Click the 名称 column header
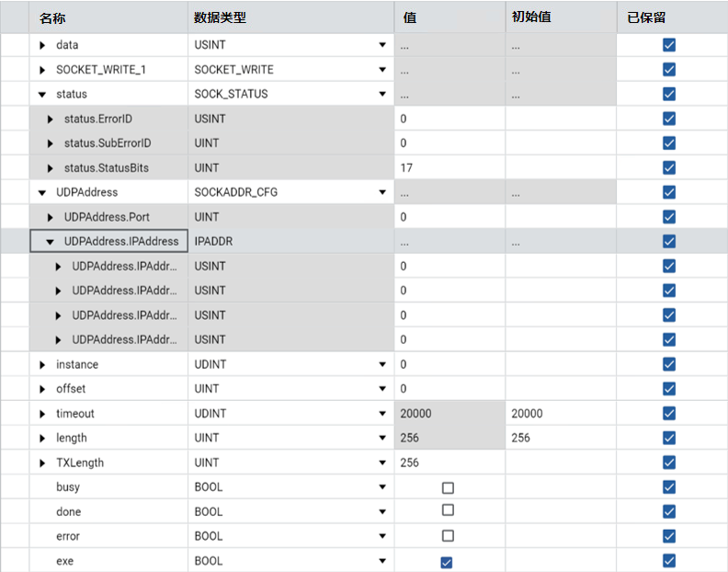Image resolution: width=728 pixels, height=572 pixels. (53, 17)
